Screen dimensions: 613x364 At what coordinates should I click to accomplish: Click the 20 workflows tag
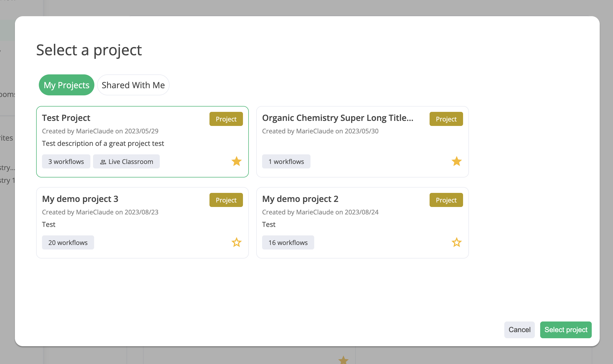pyautogui.click(x=68, y=243)
